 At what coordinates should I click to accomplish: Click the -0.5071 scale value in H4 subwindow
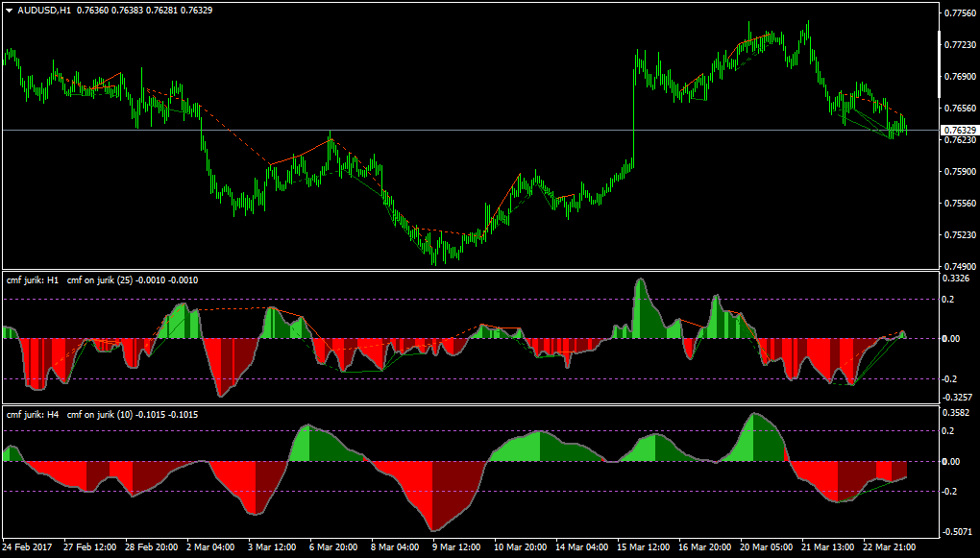[956, 532]
